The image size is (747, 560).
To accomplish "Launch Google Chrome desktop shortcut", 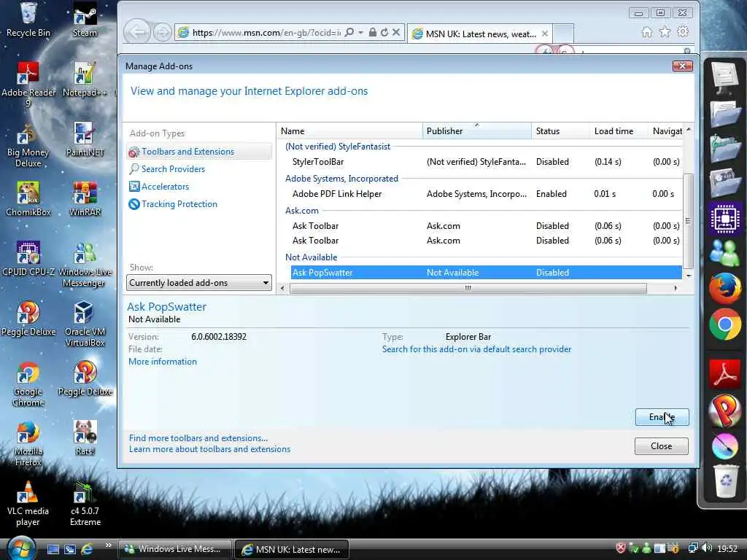I will click(28, 384).
